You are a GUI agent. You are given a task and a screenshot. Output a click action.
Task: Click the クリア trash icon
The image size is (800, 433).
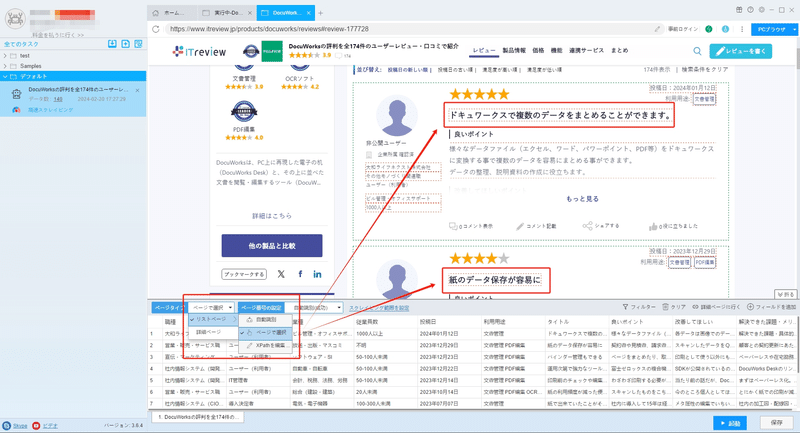tap(665, 307)
